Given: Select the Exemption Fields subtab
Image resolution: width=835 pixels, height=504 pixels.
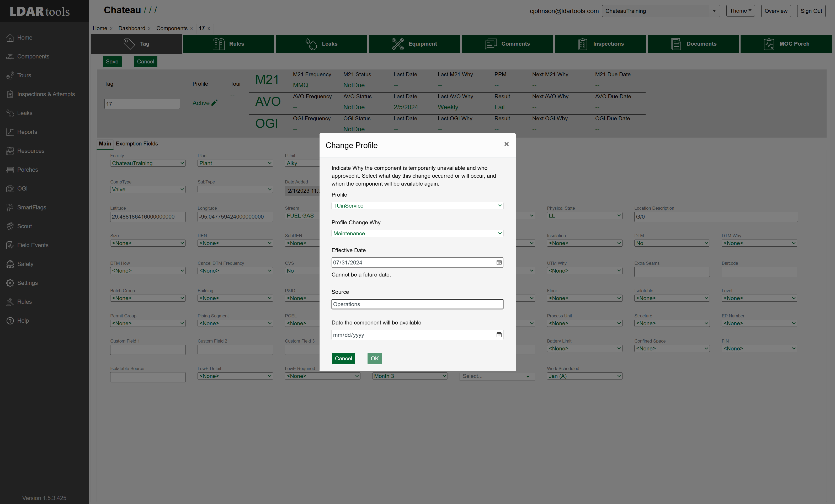Looking at the screenshot, I should click(137, 144).
